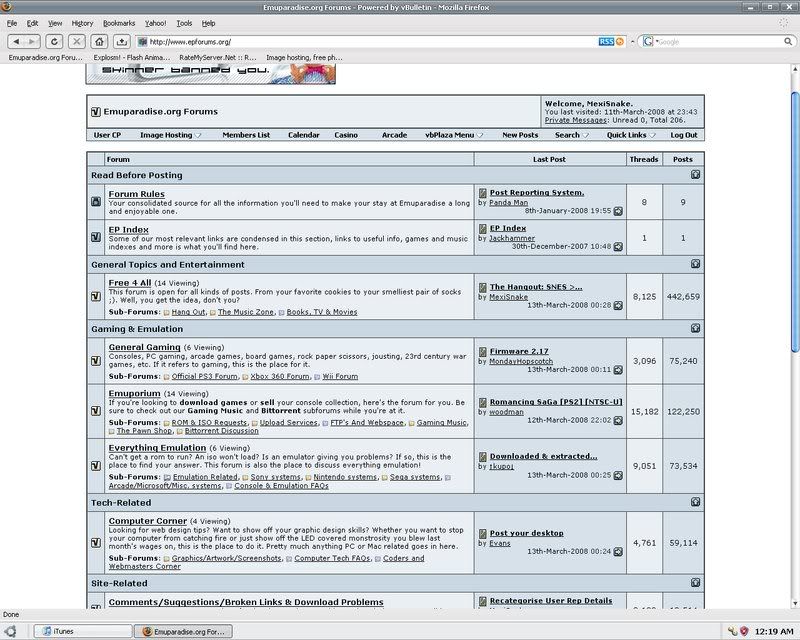Click into the Google search field

(x=719, y=42)
